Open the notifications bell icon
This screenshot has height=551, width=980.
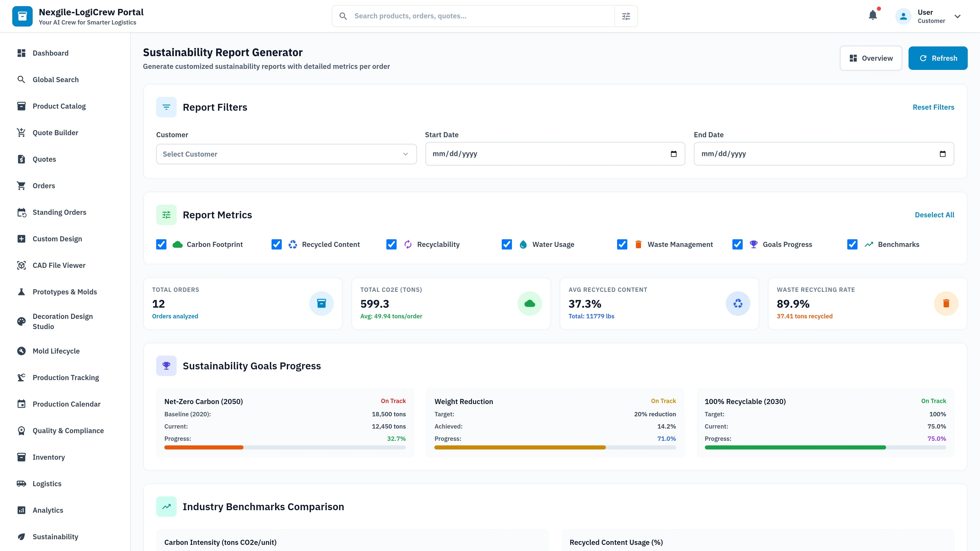[x=873, y=15]
